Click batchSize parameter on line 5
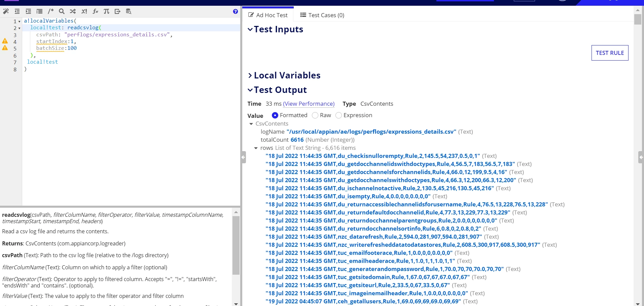The width and height of the screenshot is (644, 306). [x=50, y=48]
